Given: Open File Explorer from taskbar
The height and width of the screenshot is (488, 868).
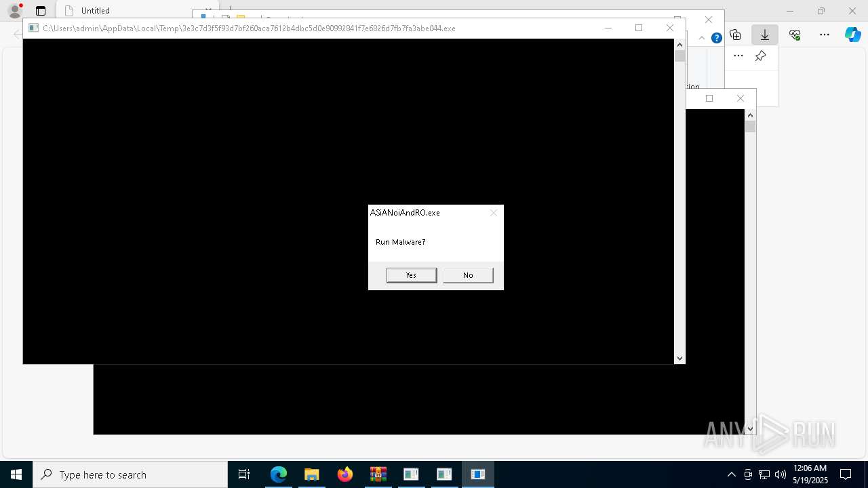Looking at the screenshot, I should click(312, 474).
